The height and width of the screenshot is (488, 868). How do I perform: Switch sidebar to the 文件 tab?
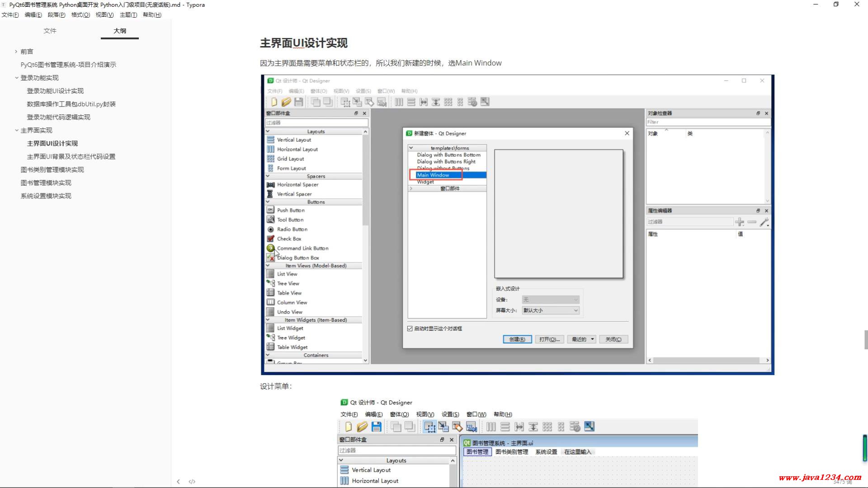click(50, 31)
